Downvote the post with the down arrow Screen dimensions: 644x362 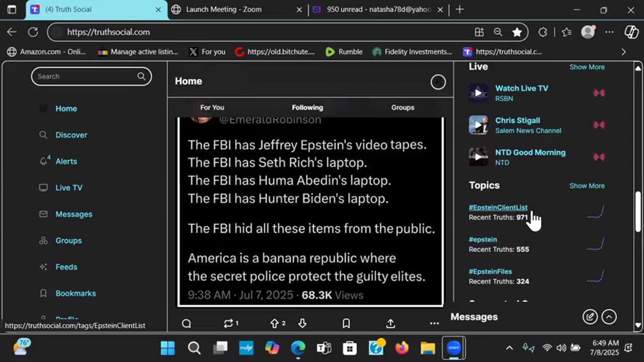302,323
